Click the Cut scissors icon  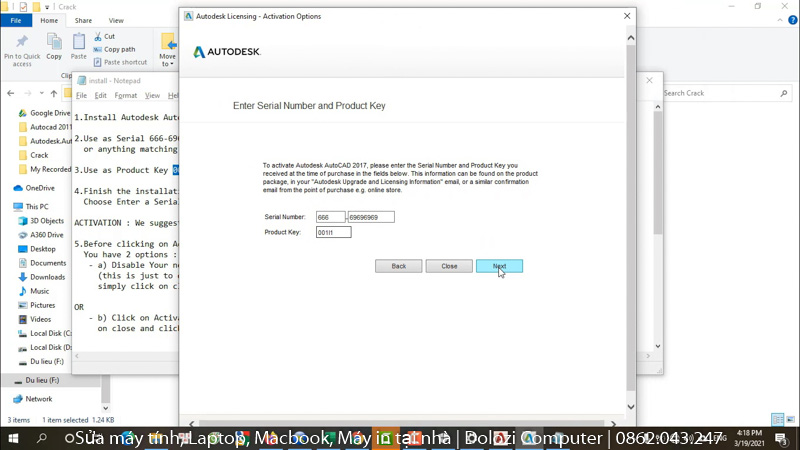98,36
